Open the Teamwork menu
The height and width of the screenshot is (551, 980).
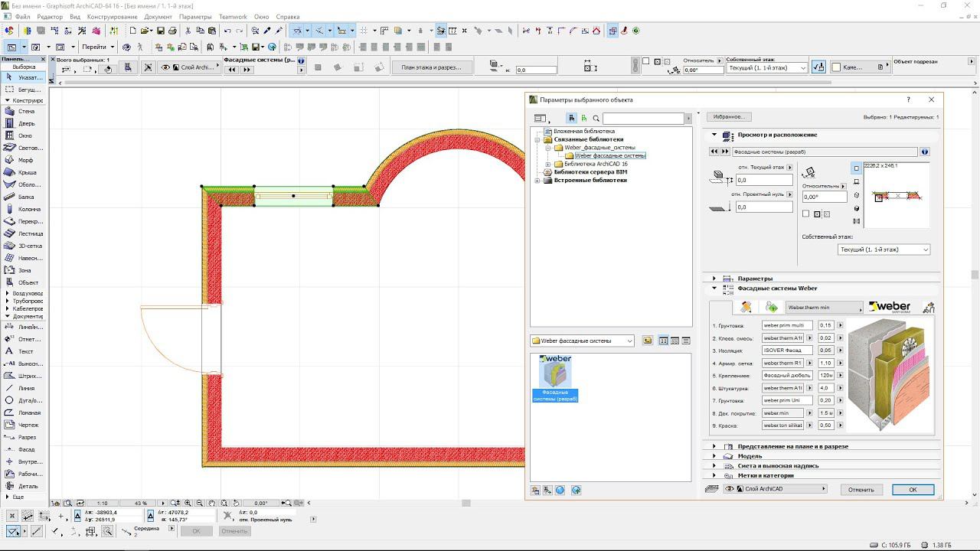coord(233,17)
